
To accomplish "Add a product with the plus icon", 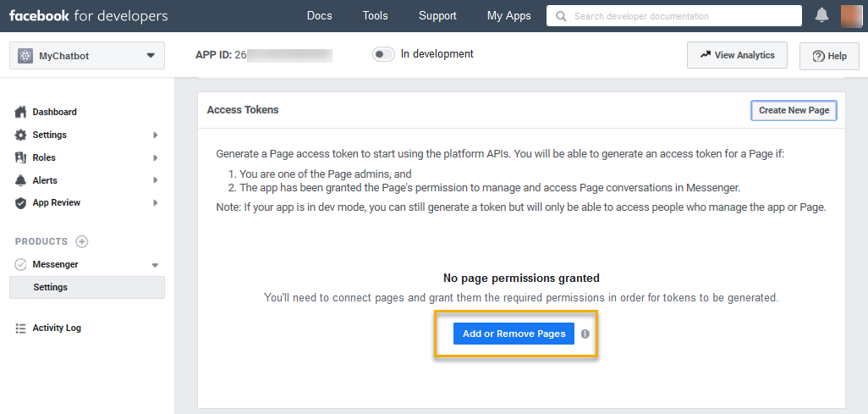I will point(82,241).
